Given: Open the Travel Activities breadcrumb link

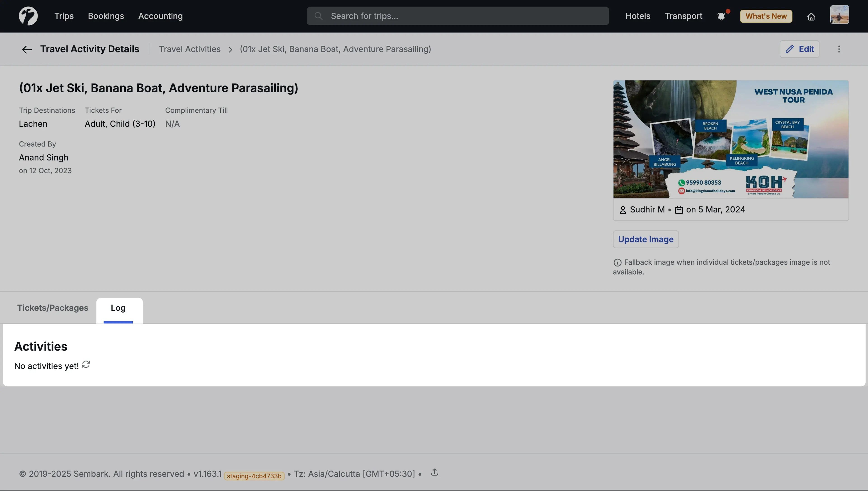Looking at the screenshot, I should (190, 49).
